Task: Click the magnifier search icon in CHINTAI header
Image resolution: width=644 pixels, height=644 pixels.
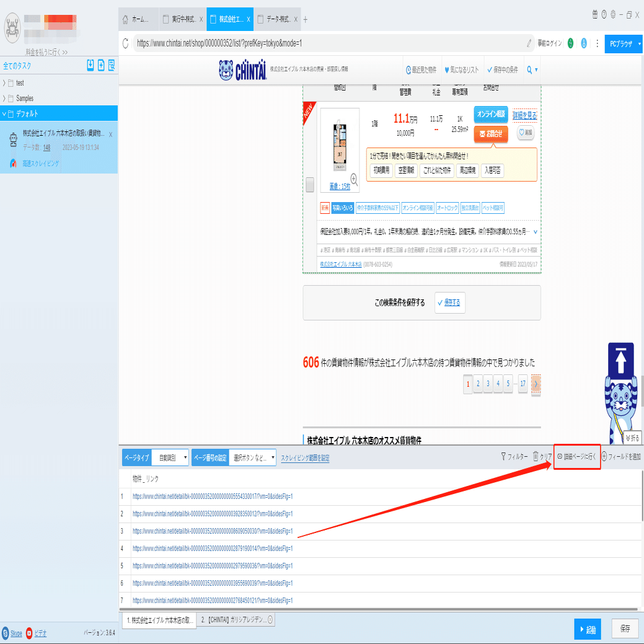Action: [529, 70]
